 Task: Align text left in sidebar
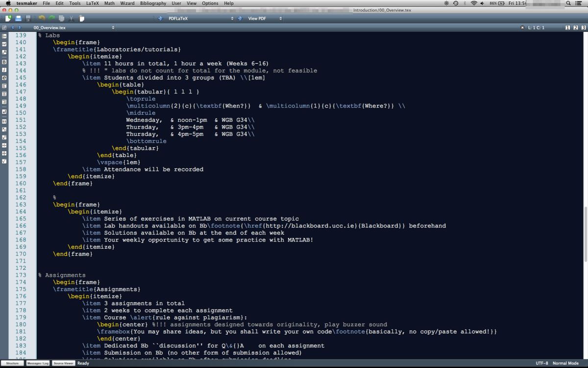click(4, 86)
